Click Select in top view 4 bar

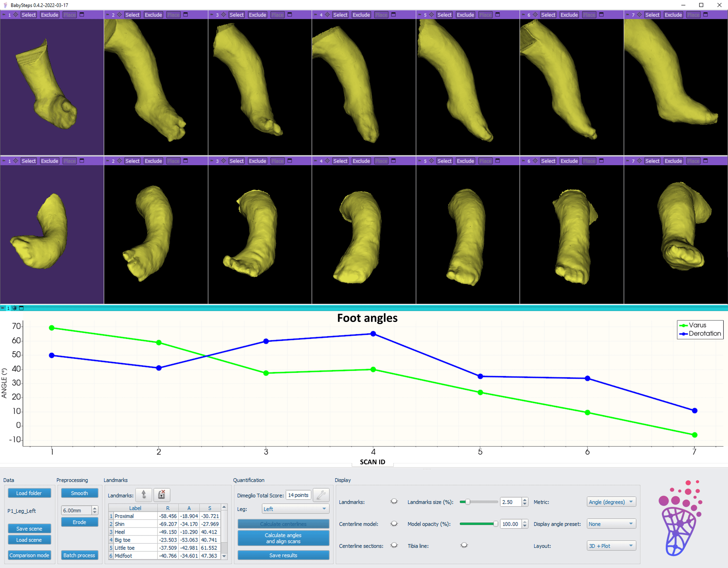point(340,15)
